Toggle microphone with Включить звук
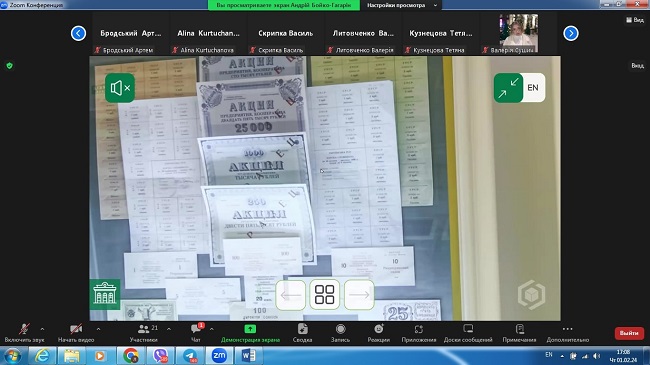650x365 pixels. 24,333
